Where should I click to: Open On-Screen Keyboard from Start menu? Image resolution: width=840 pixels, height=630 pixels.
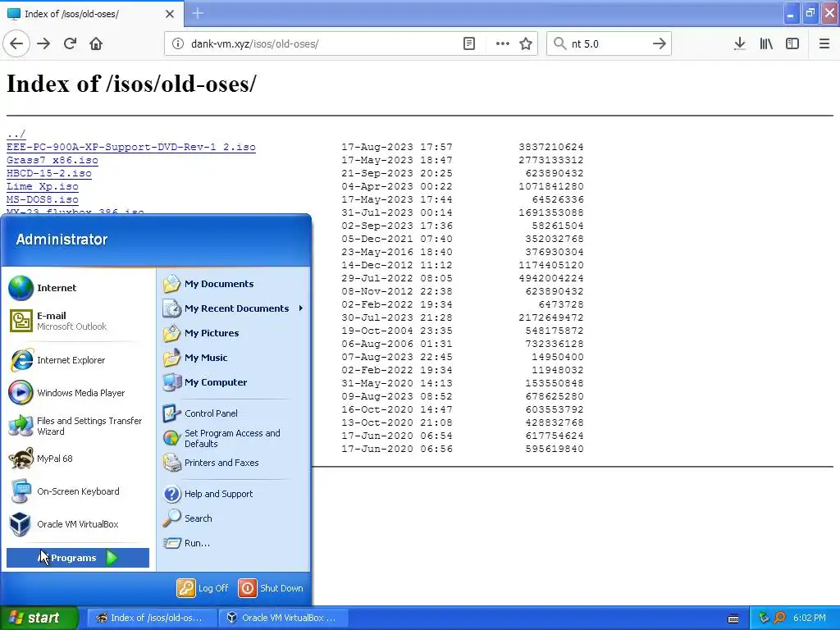78,491
